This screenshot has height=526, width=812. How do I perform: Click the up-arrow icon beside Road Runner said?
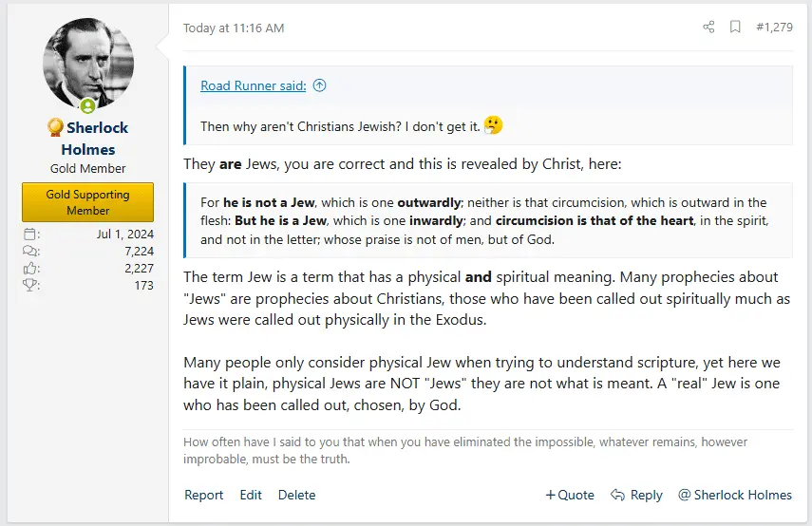point(319,85)
